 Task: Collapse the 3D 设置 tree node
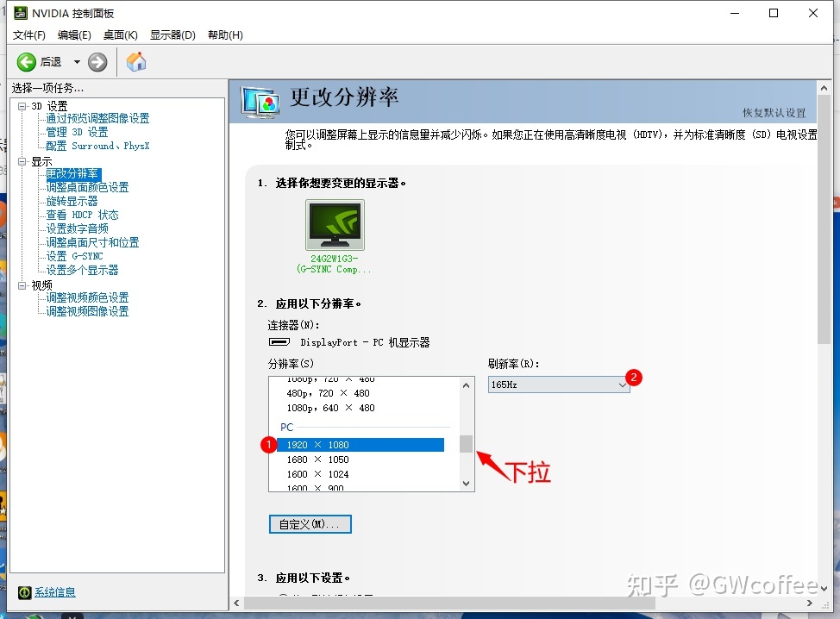tap(22, 106)
